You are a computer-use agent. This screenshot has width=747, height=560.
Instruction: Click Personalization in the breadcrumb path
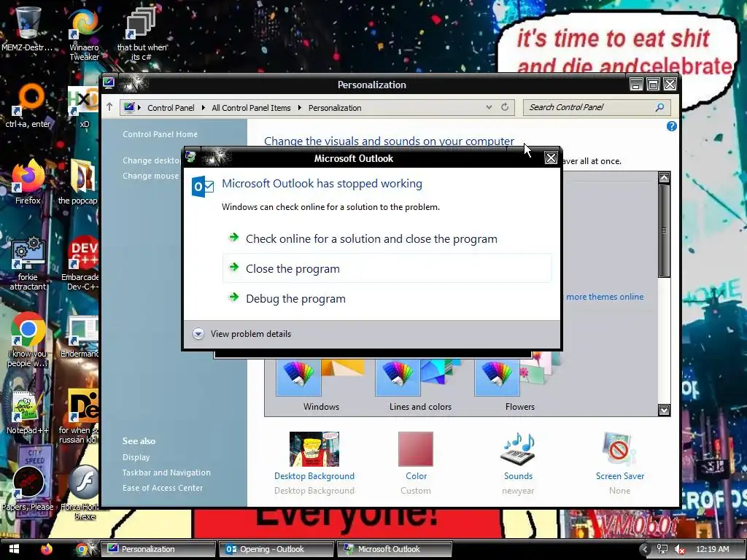click(x=335, y=108)
